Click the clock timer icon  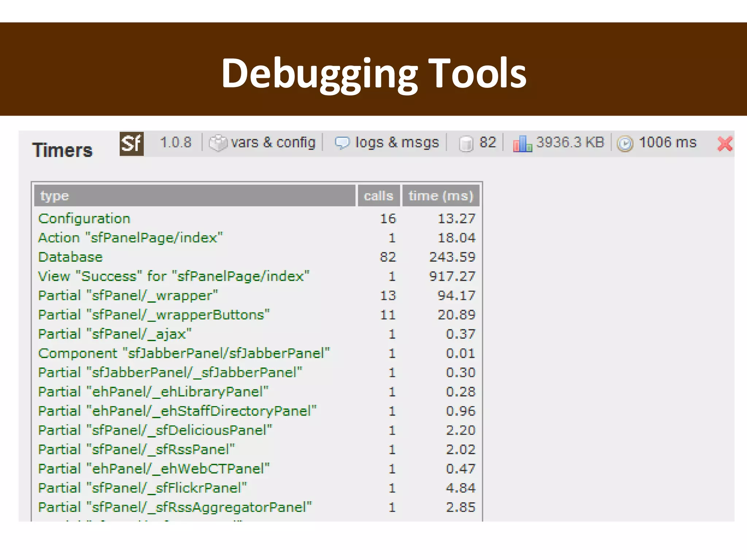coord(625,143)
